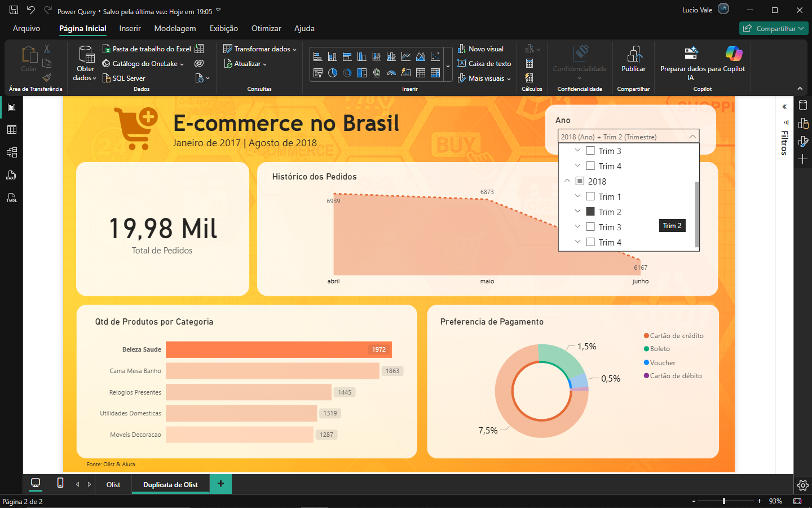Switch to the Olist page tab
This screenshot has width=812, height=508.
113,484
